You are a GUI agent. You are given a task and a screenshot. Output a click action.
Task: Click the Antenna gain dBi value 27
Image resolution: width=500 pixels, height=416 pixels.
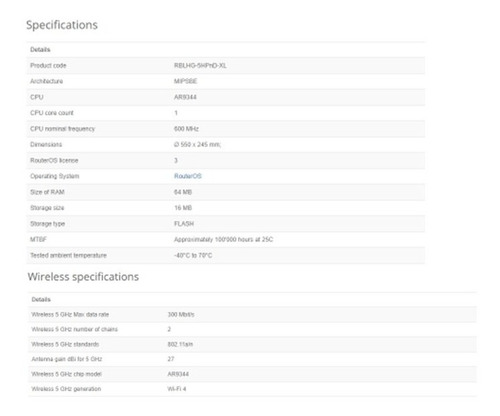tap(171, 359)
